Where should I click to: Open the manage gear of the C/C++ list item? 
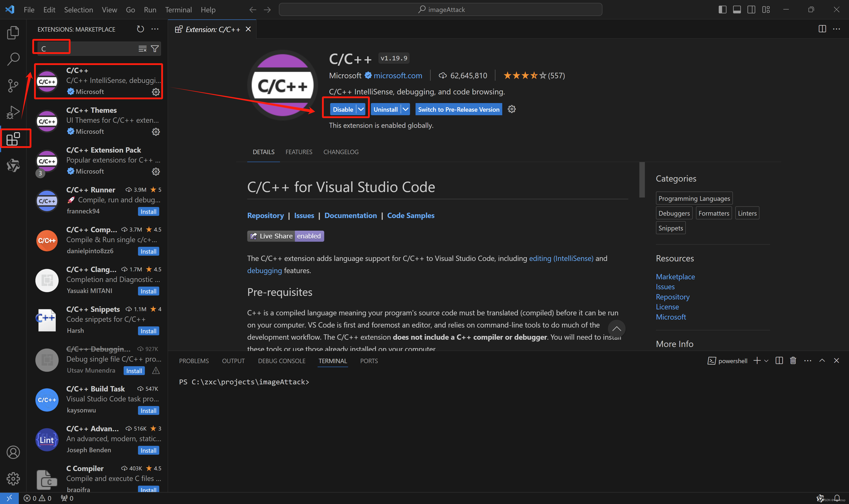pos(155,92)
